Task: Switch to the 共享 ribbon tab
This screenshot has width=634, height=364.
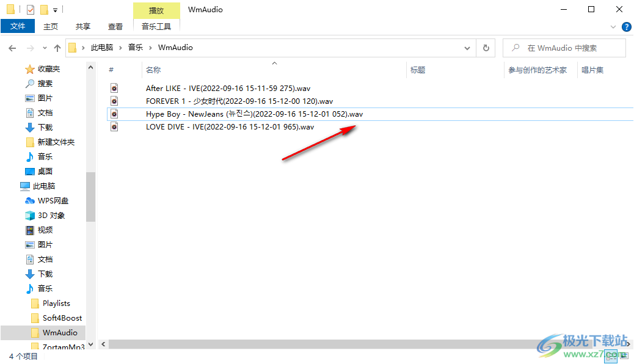Action: (83, 26)
